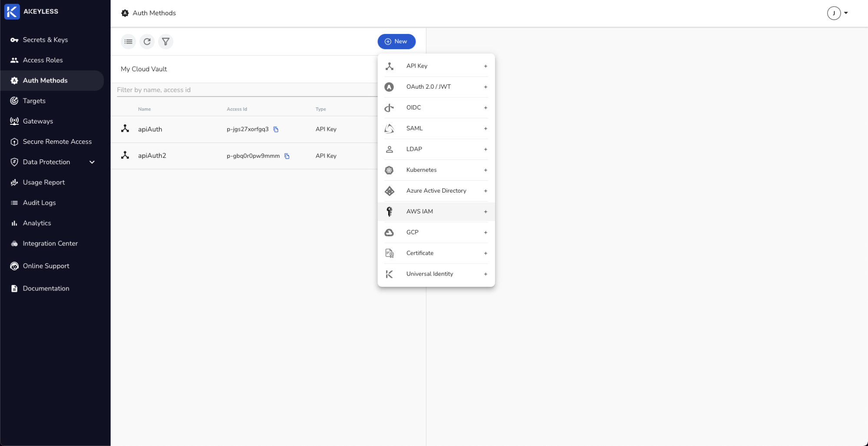Click the Azure Active Directory diamond icon

pyautogui.click(x=389, y=191)
